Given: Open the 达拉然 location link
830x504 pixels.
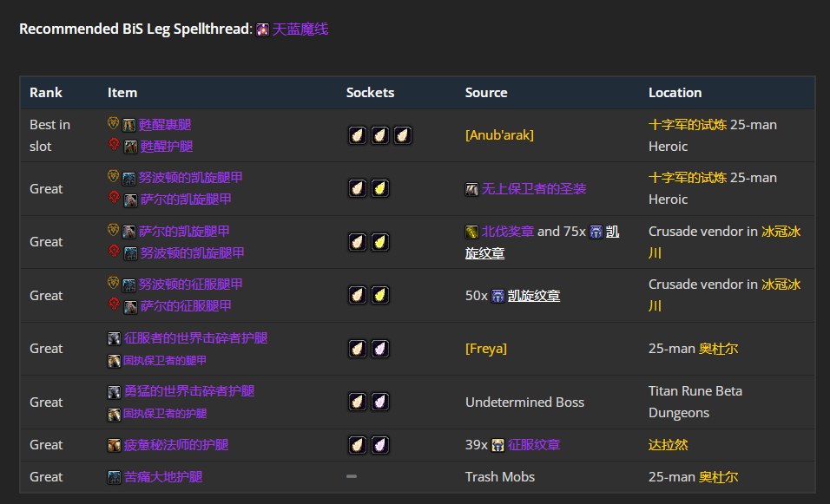Looking at the screenshot, I should coord(668,445).
